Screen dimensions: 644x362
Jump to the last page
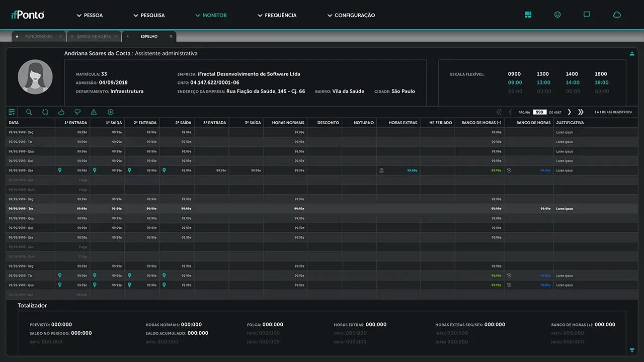click(x=581, y=112)
